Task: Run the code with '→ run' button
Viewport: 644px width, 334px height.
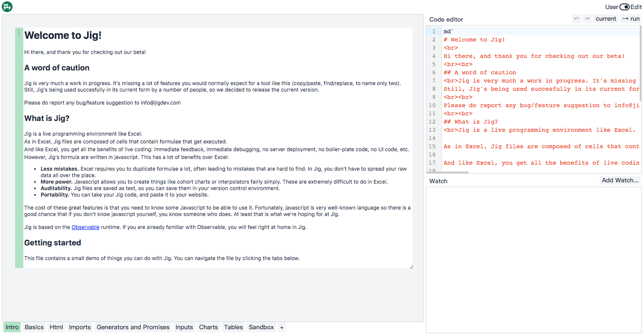Action: click(x=631, y=19)
